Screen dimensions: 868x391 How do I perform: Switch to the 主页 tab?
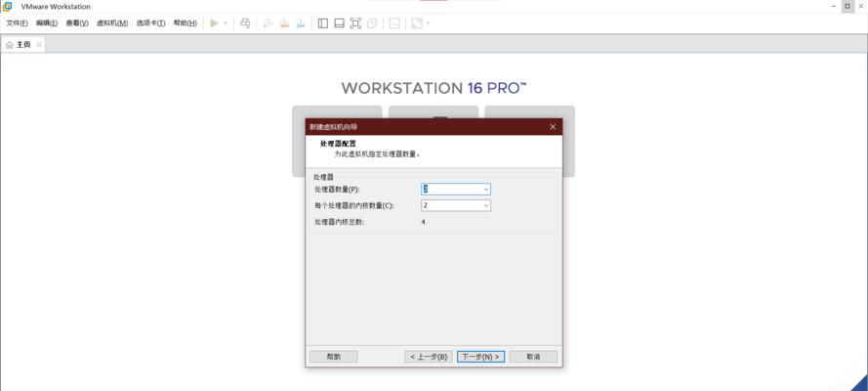[23, 45]
